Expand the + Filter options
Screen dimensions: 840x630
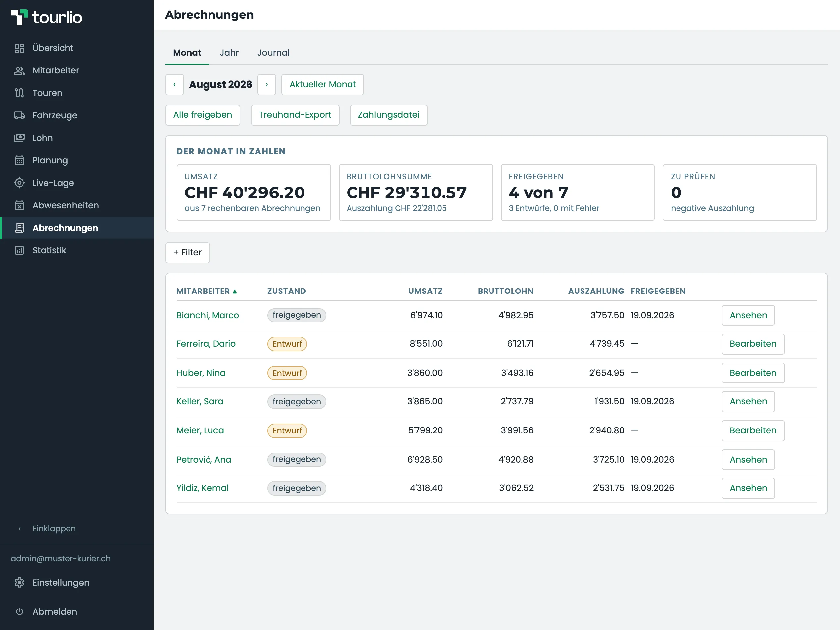click(x=188, y=252)
